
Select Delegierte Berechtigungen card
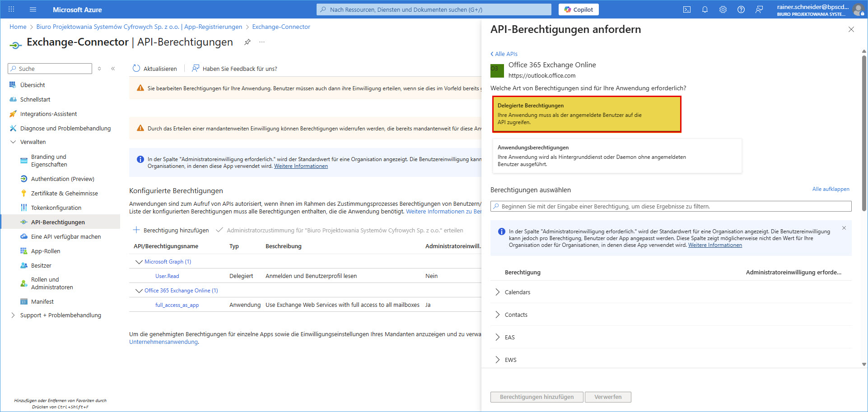pyautogui.click(x=587, y=114)
